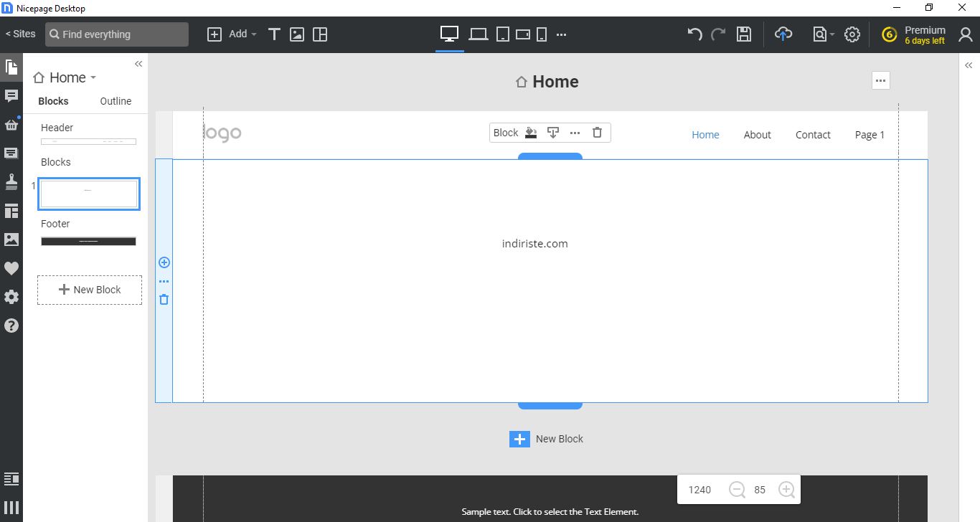Delete block using side trash icon

[164, 300]
